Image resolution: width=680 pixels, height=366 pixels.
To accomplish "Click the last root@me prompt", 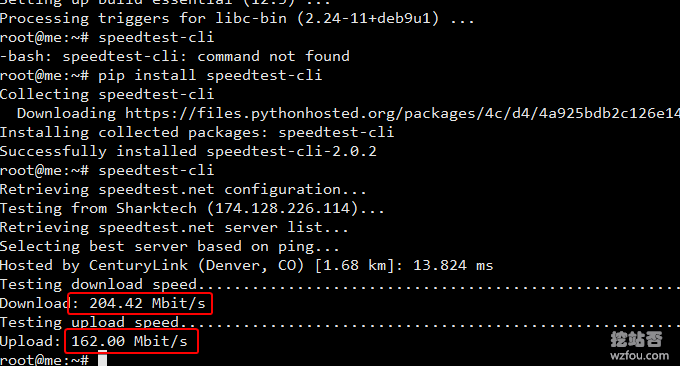I will pyautogui.click(x=44, y=359).
